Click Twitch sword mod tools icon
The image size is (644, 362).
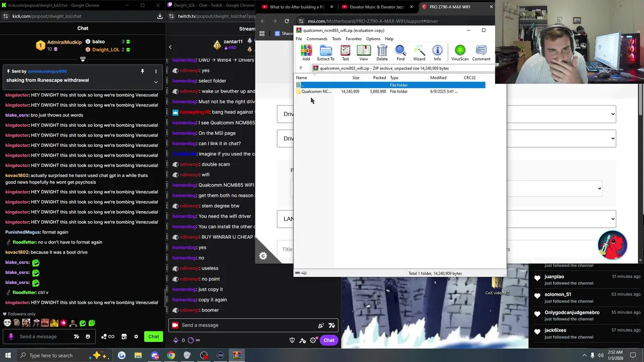click(x=302, y=340)
